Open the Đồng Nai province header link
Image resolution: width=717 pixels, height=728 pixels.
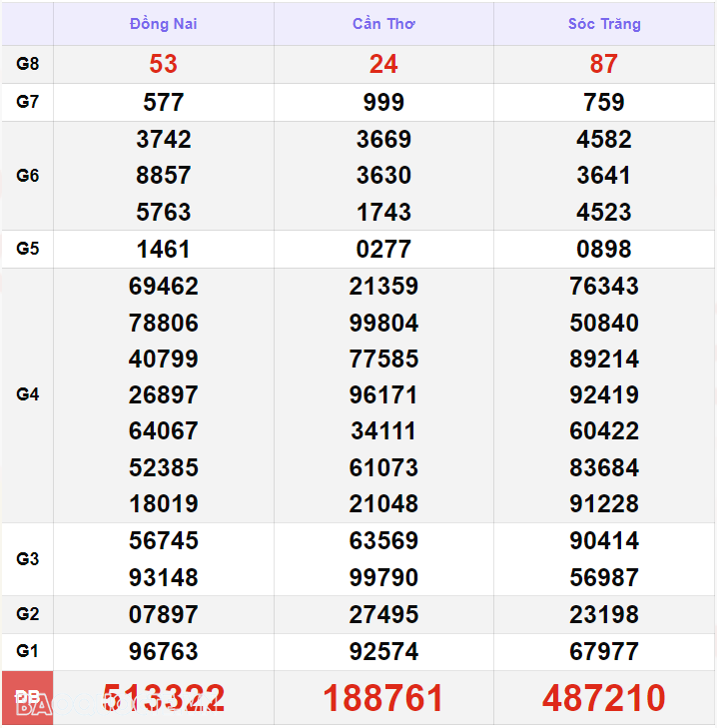pyautogui.click(x=163, y=24)
